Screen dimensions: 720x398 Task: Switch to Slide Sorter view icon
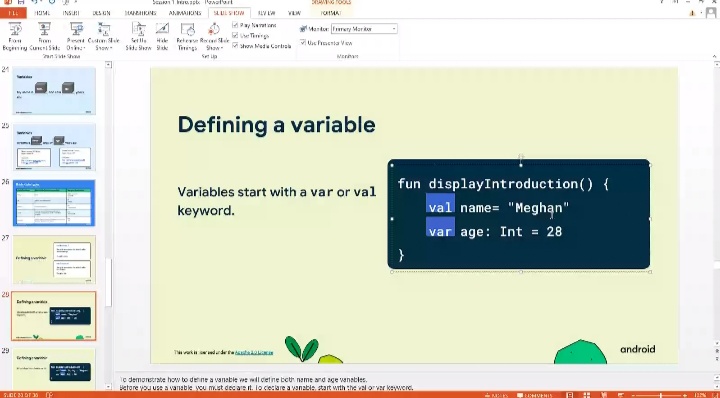[586, 395]
